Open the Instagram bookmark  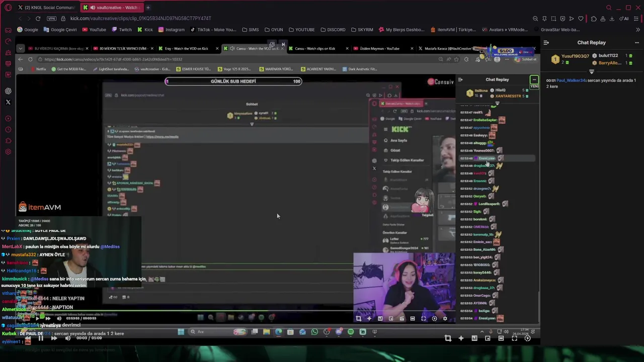point(172,30)
